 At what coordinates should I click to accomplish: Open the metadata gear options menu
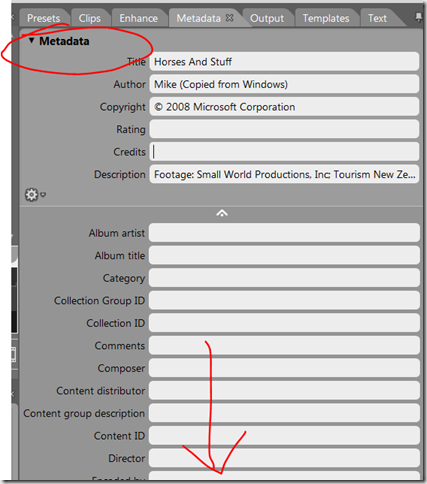[32, 194]
